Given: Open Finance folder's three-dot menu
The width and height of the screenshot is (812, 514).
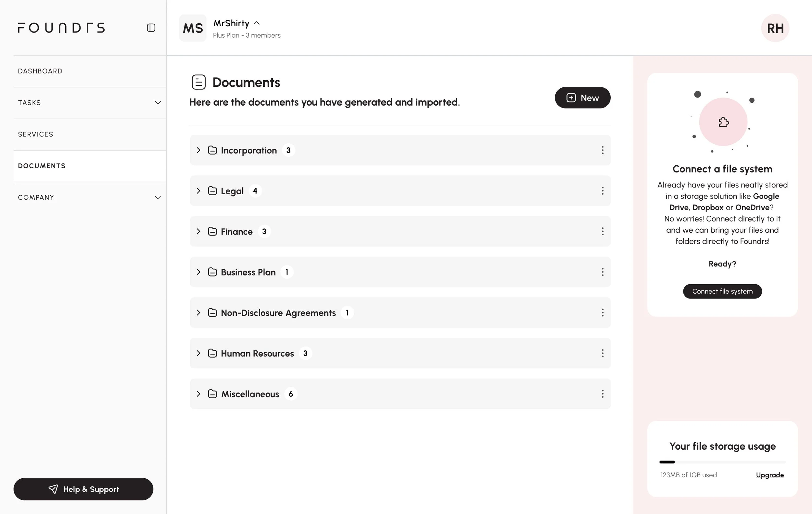Looking at the screenshot, I should (x=602, y=231).
